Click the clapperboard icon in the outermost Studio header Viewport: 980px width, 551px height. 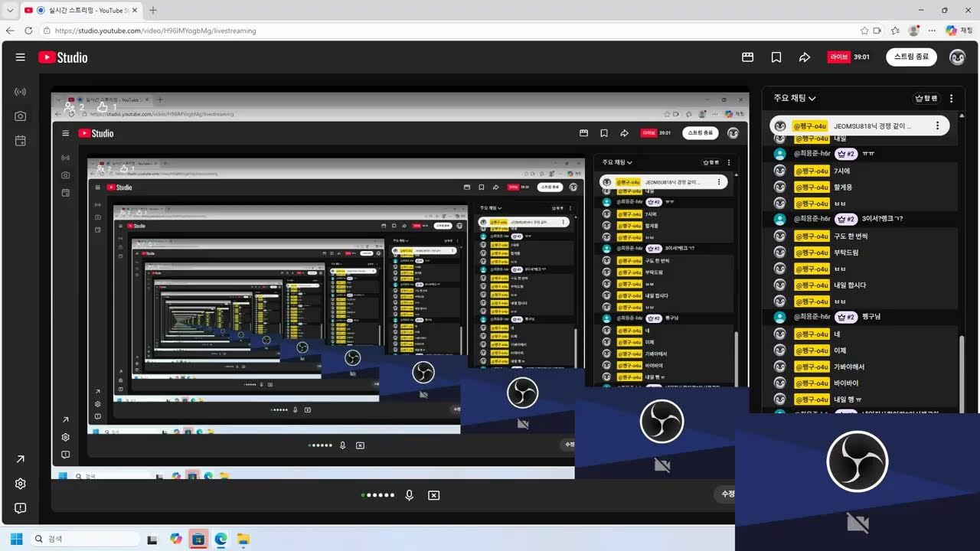point(748,57)
